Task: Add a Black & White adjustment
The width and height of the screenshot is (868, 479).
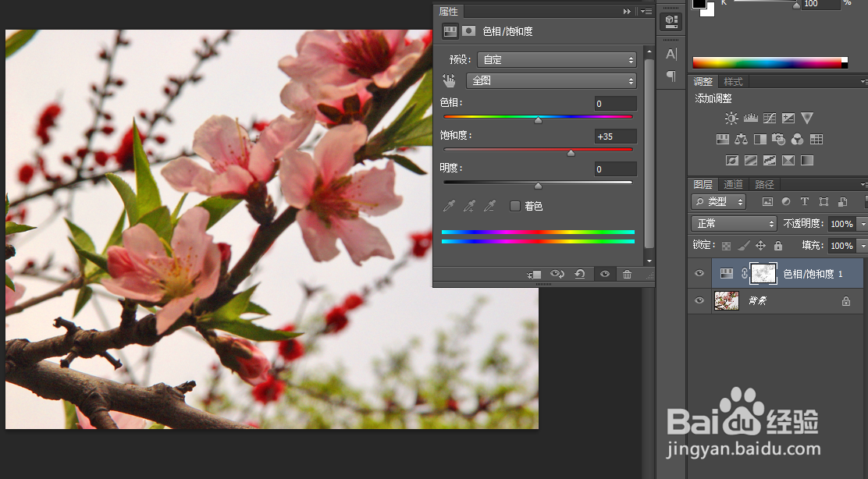Action: click(x=760, y=140)
